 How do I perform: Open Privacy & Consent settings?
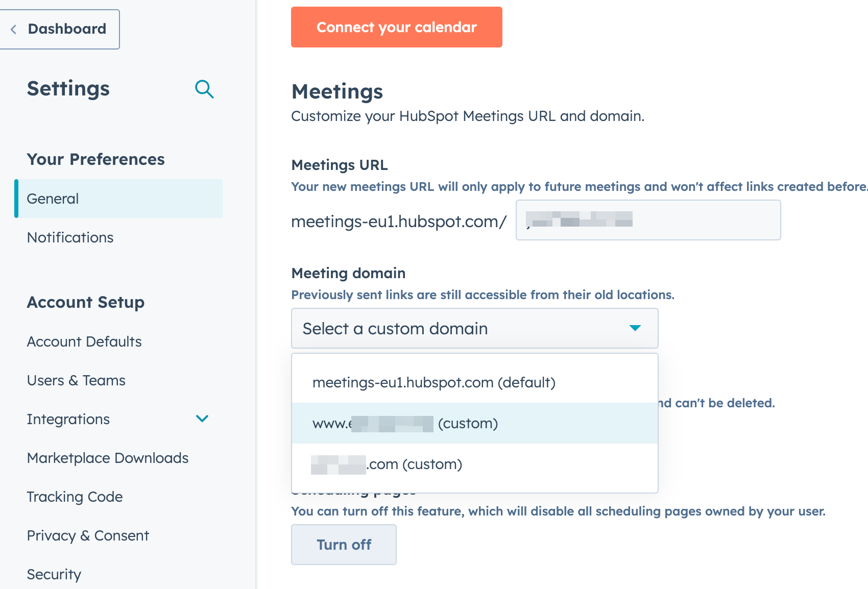(87, 535)
